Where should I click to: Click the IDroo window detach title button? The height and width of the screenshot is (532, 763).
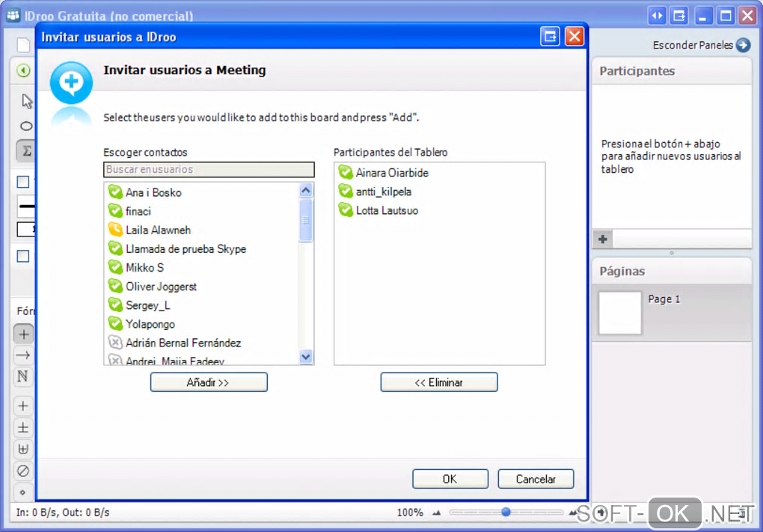tap(679, 16)
